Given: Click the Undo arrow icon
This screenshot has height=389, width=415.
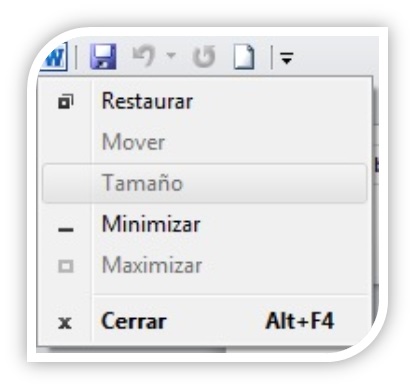Looking at the screenshot, I should (144, 56).
